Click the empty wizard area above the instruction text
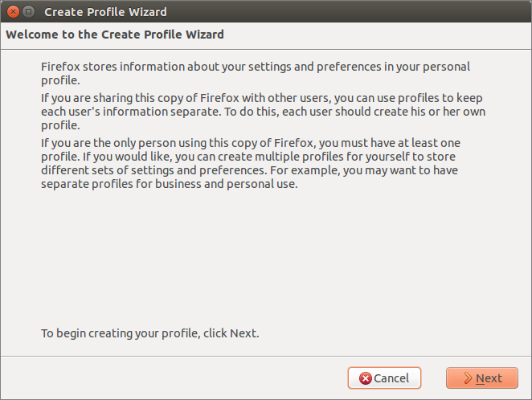Screen dimensions: 532x400 (265, 257)
